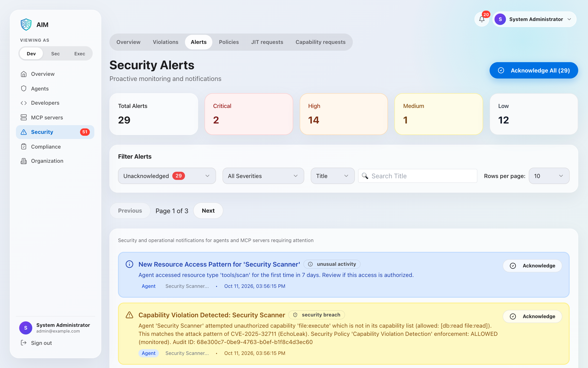
Task: Open 'Capability Violation Detected: Security Scanner' title
Action: pyautogui.click(x=212, y=315)
